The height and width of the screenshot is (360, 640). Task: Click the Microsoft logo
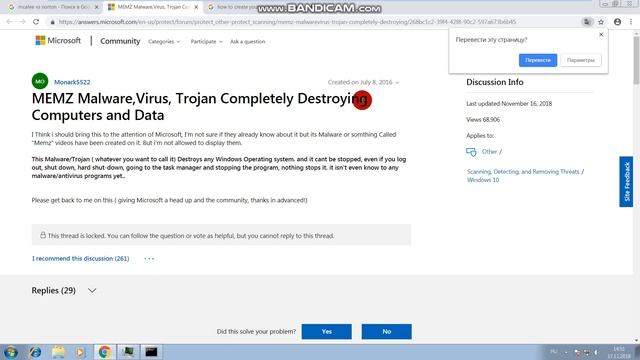58,40
